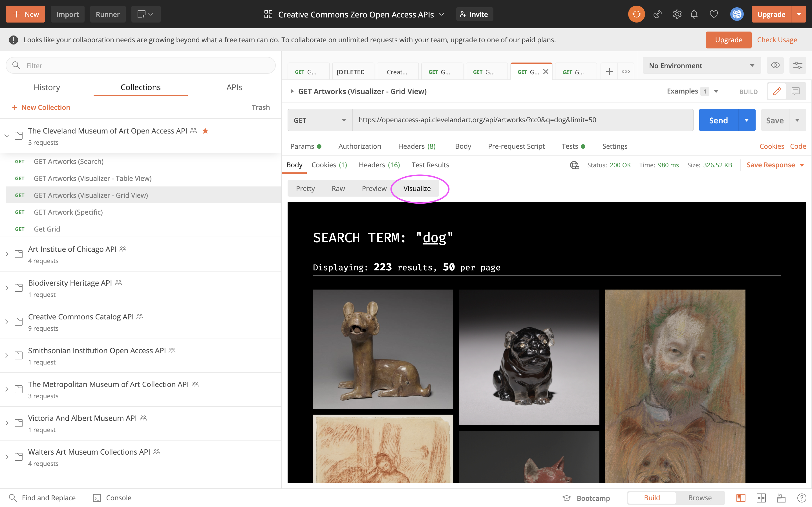Expand the Art Institue of Chicago API collection
Viewport: 812px width, 507px height.
pos(7,254)
